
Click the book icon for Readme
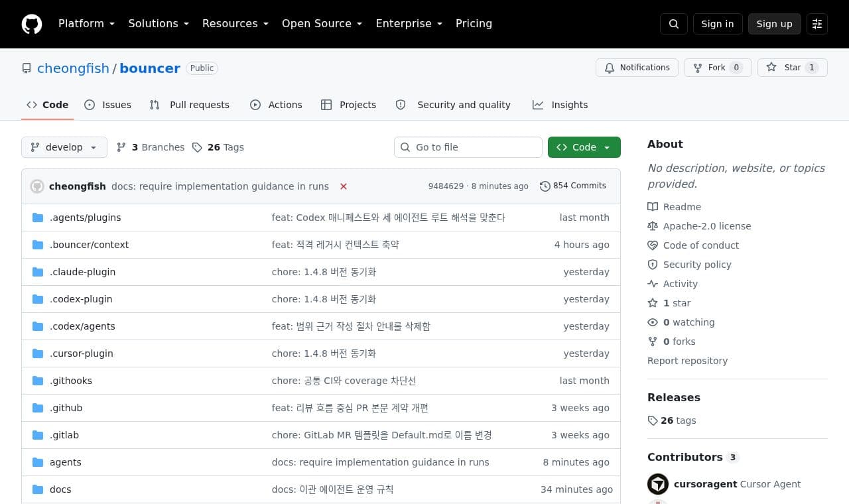653,207
